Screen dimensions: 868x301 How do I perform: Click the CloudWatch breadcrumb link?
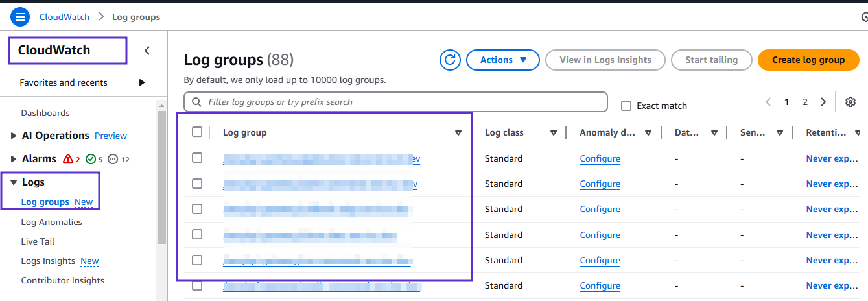tap(64, 17)
